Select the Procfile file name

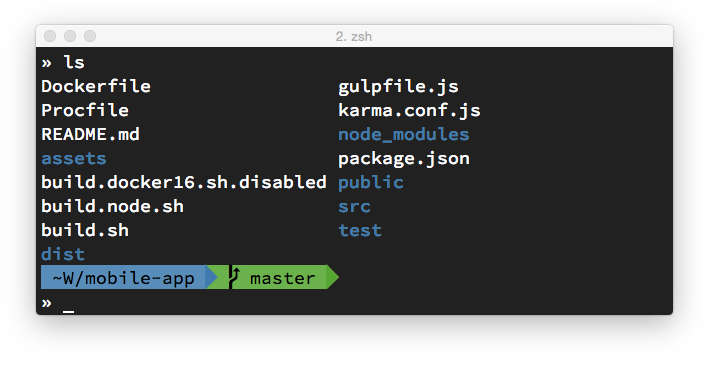click(85, 110)
